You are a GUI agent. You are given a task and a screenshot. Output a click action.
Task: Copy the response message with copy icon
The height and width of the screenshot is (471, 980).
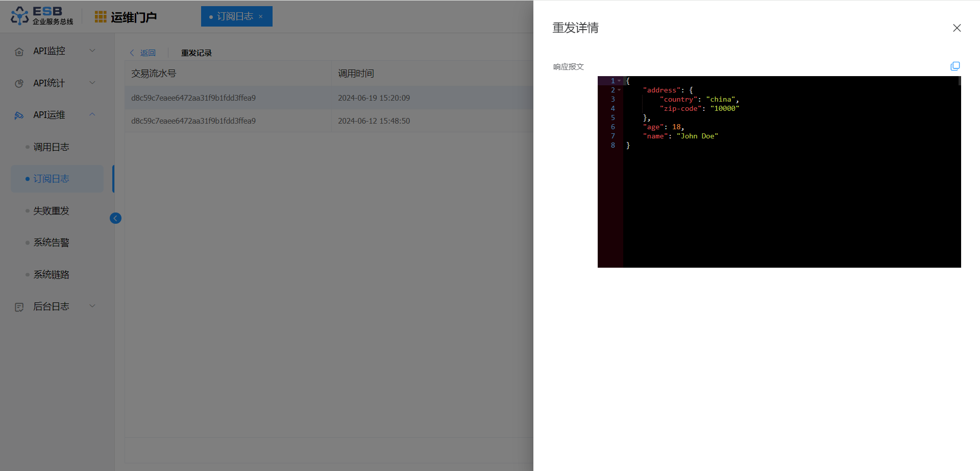click(955, 66)
